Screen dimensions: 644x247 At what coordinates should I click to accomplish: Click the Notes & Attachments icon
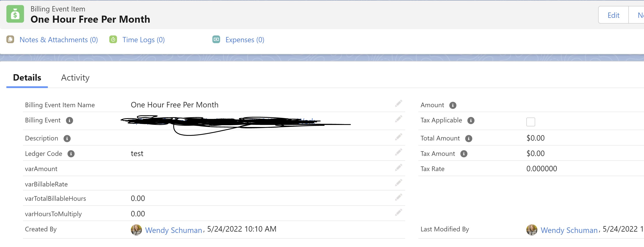point(10,39)
